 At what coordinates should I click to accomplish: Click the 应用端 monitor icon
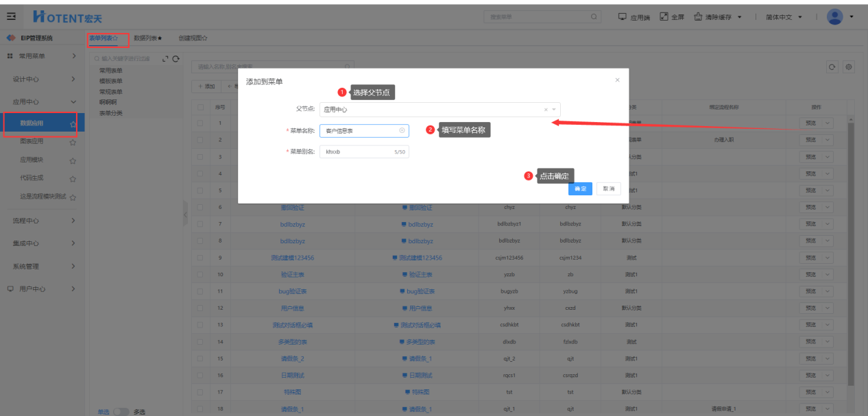click(x=623, y=16)
